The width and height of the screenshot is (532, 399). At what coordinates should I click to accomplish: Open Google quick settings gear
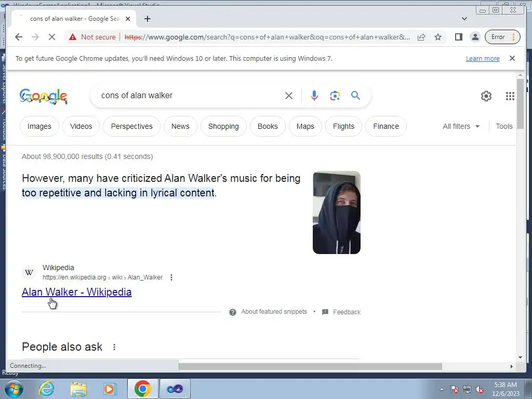(x=486, y=96)
